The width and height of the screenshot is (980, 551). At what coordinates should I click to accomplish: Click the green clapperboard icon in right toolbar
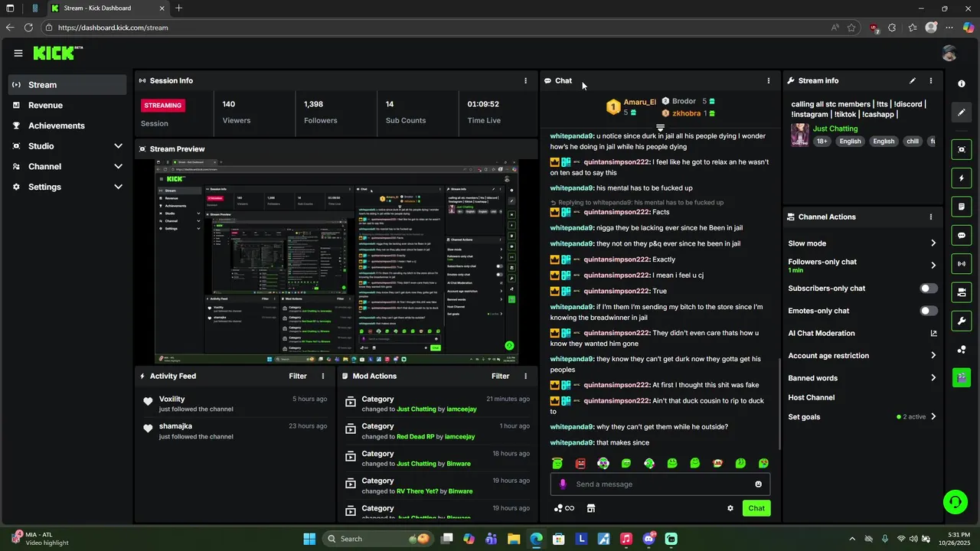coord(962,377)
